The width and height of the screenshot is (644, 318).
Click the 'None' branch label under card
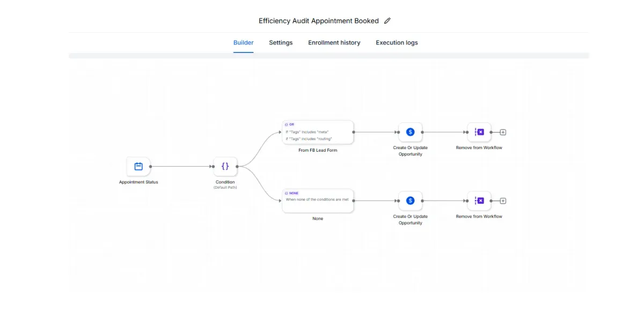click(318, 219)
